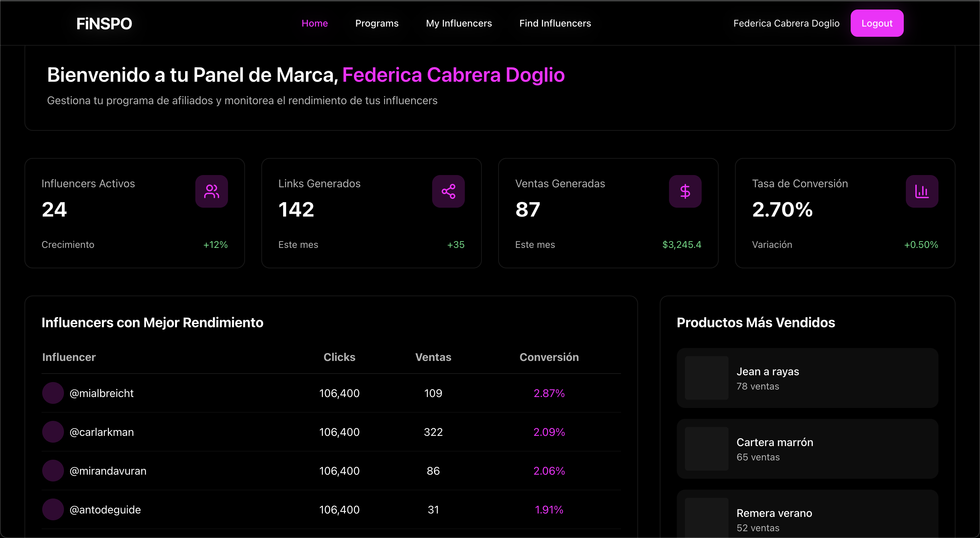Select the Jean a rayas product thumbnail

click(706, 378)
